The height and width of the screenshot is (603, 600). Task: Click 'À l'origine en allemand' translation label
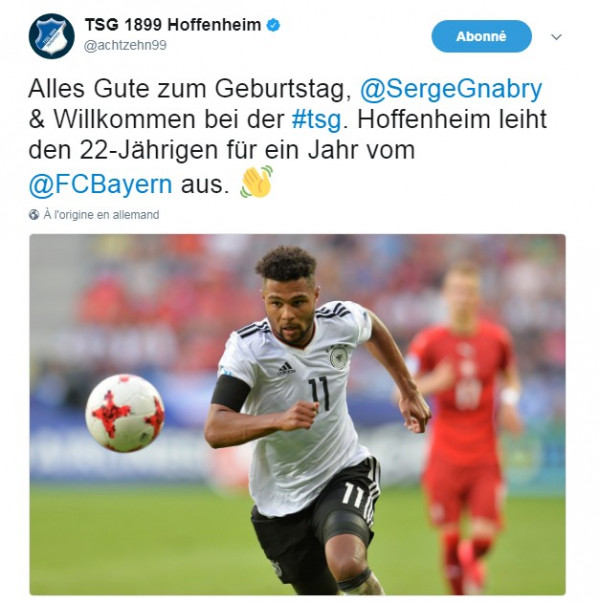click(101, 215)
